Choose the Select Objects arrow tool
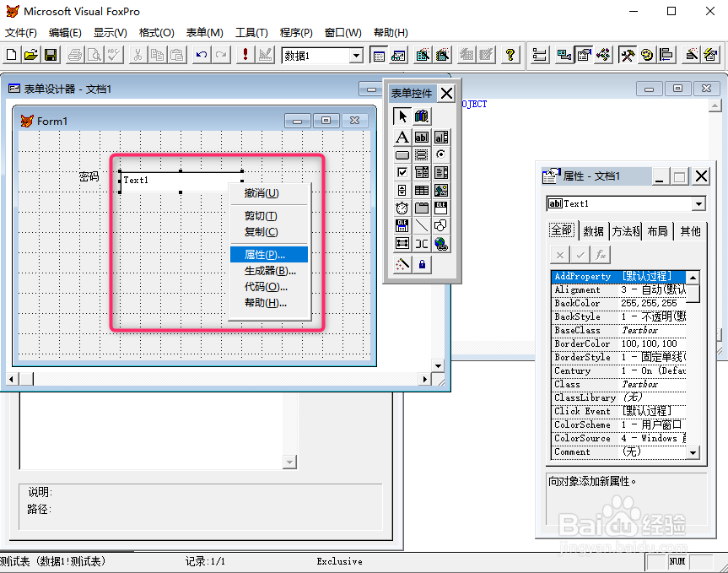The image size is (728, 573). pyautogui.click(x=402, y=116)
